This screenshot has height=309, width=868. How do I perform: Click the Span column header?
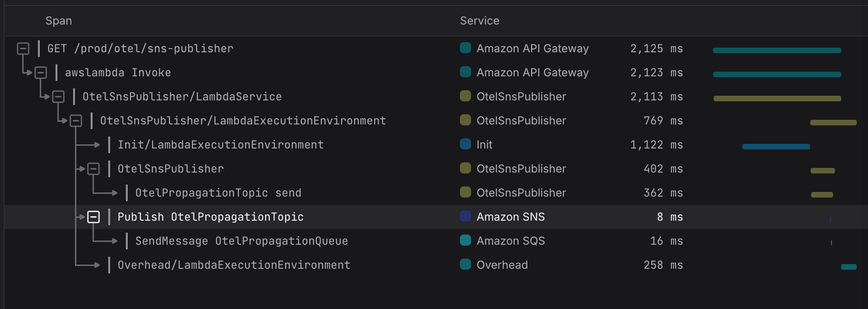tap(59, 21)
